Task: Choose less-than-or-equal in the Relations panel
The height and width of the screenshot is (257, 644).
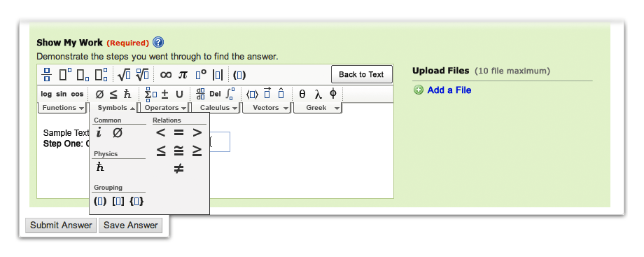Action: pos(161,151)
